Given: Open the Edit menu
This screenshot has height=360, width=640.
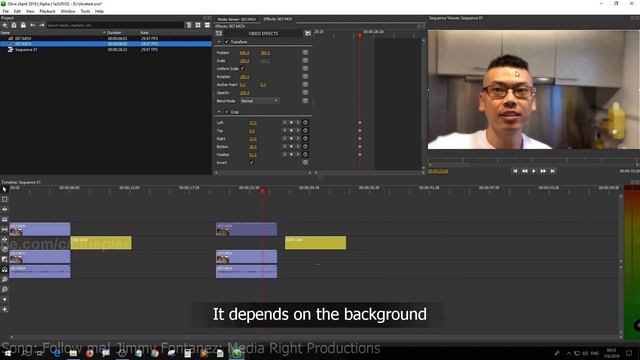Looking at the screenshot, I should point(17,11).
